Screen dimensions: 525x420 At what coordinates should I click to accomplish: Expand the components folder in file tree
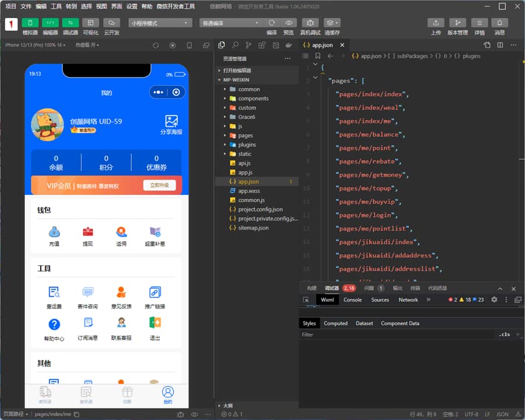click(x=253, y=99)
